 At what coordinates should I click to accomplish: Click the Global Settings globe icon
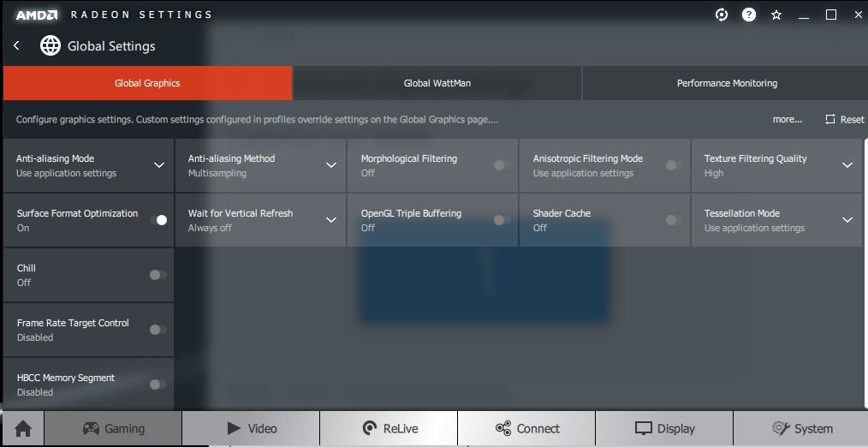[51, 45]
